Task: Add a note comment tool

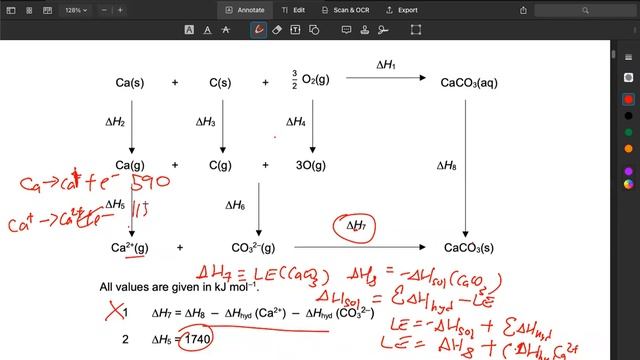Action: (346, 30)
